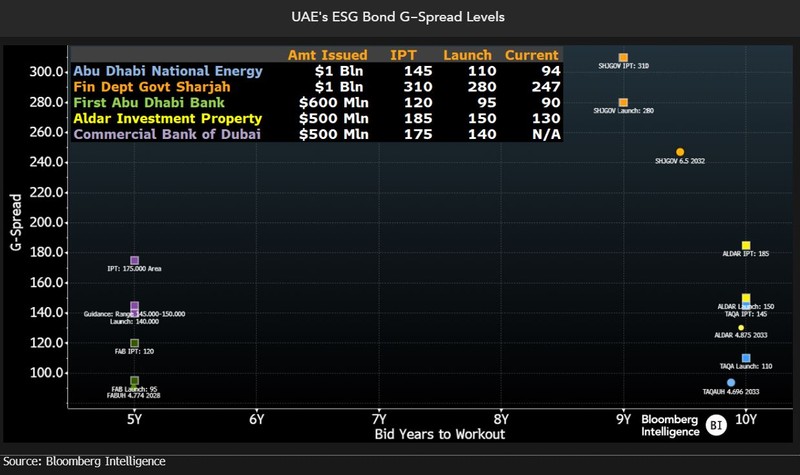Click the Current column header
The height and width of the screenshot is (475, 800).
[x=534, y=54]
